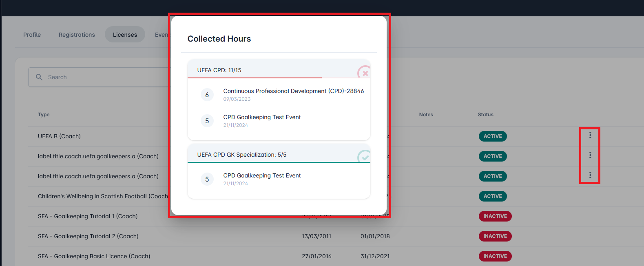Viewport: 644px width, 266px height.
Task: Click the ACTIVE badge for UEFA B (Coach)
Action: [x=493, y=136]
